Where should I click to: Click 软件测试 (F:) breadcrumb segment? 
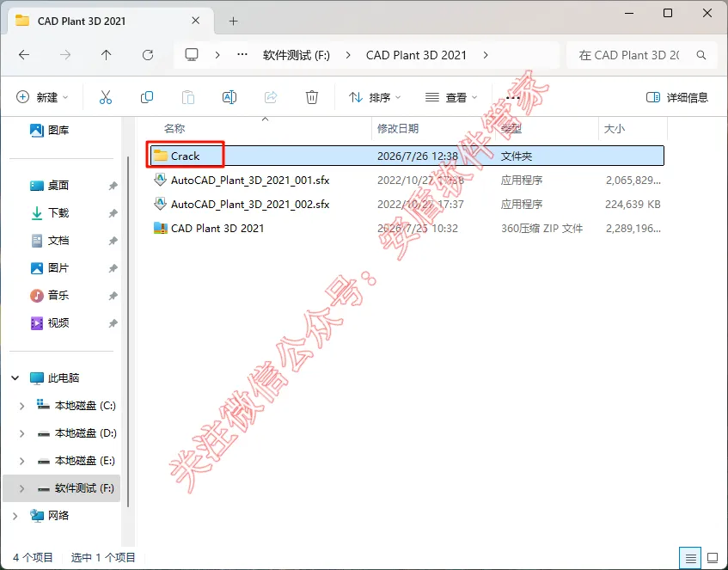(297, 55)
